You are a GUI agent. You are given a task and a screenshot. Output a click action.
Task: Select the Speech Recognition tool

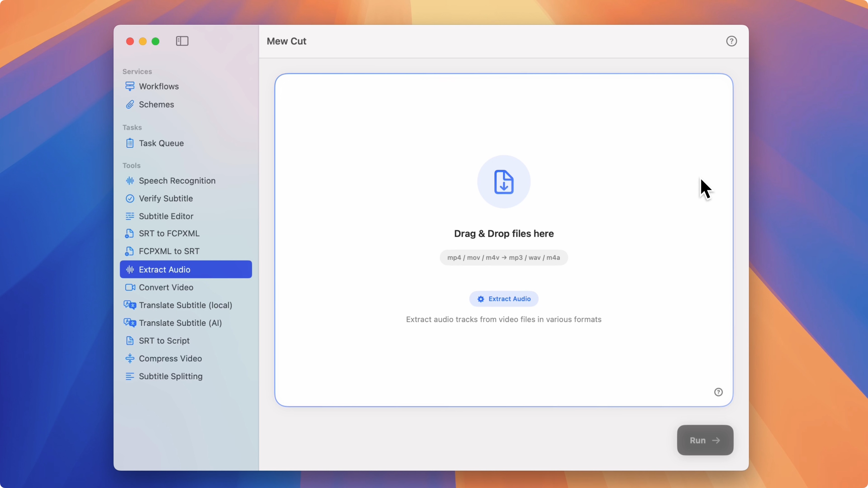pyautogui.click(x=177, y=181)
